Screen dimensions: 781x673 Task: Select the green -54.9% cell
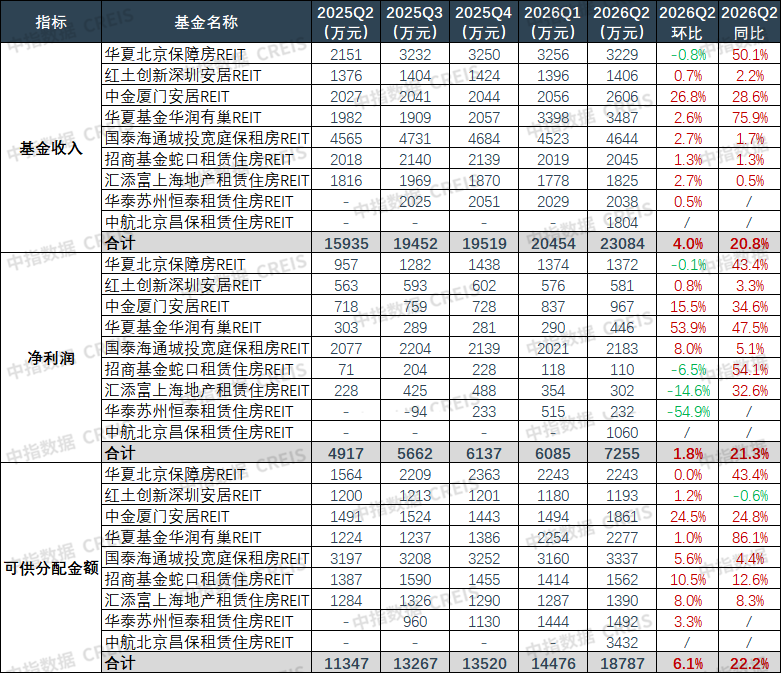point(687,411)
